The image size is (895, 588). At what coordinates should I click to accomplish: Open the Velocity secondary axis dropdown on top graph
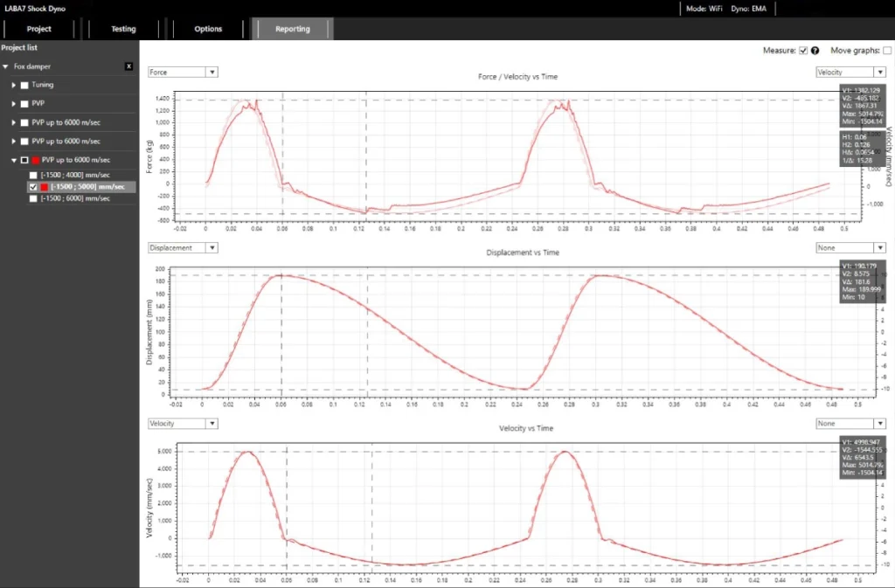[x=851, y=73]
